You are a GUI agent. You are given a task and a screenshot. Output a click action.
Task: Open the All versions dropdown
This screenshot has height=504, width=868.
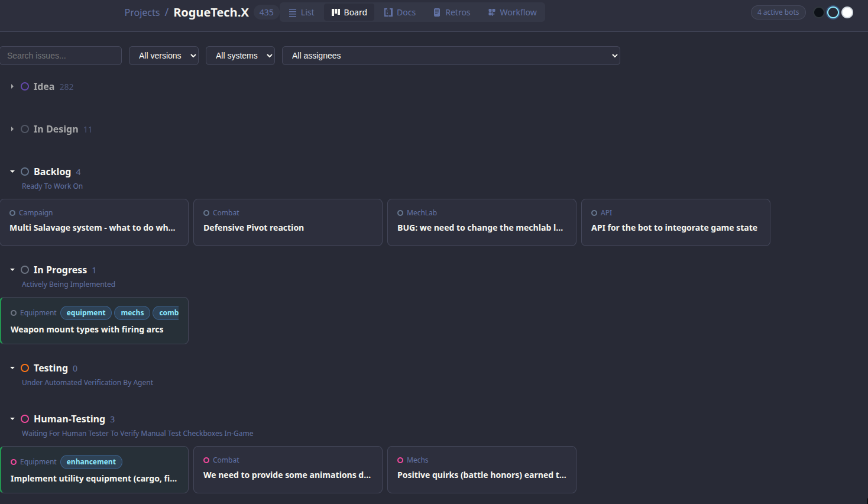pos(164,56)
